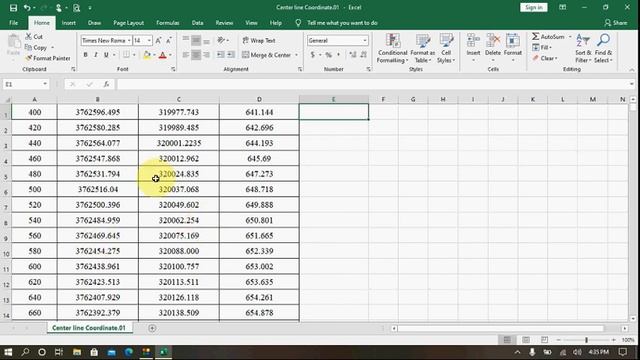Open Format as Table gallery
The width and height of the screenshot is (640, 360).
422,49
